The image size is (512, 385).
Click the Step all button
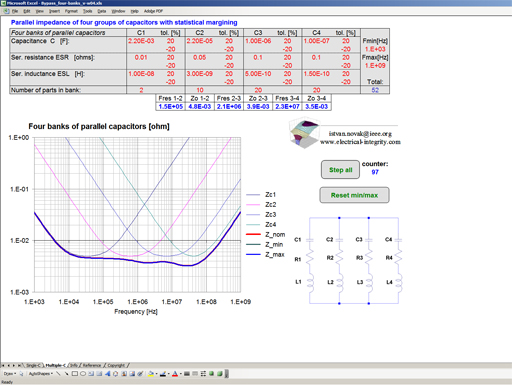click(340, 170)
